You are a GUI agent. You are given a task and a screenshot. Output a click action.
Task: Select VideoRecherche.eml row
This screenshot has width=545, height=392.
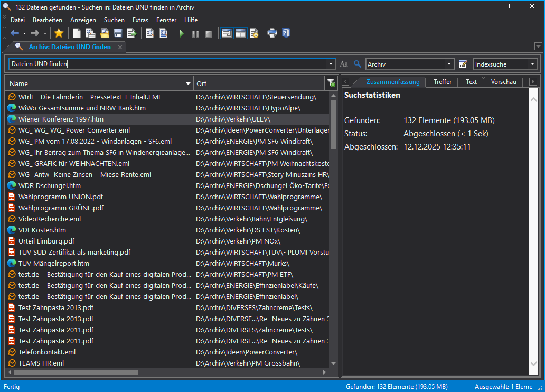(168, 219)
